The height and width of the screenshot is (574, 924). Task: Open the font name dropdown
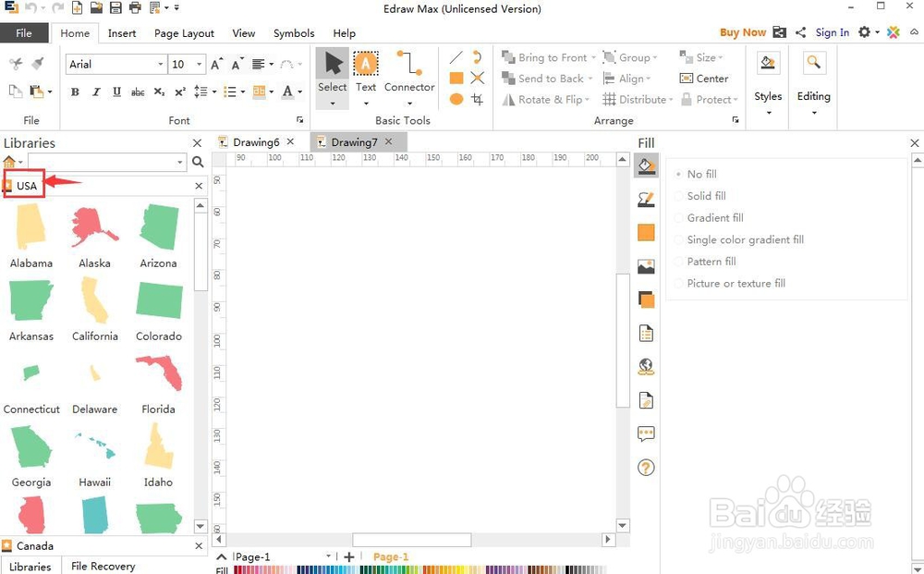click(160, 64)
